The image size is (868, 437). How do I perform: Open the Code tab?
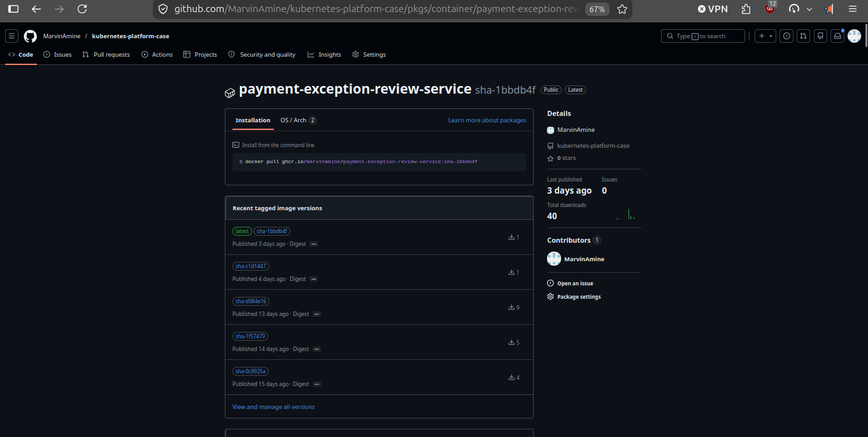pyautogui.click(x=21, y=55)
